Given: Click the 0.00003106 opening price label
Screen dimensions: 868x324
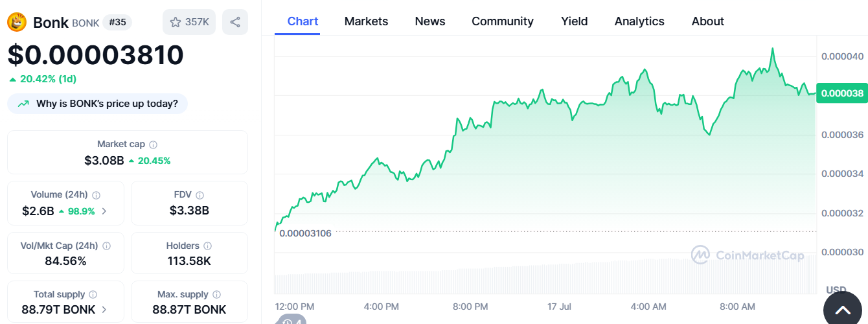Looking at the screenshot, I should [x=305, y=233].
